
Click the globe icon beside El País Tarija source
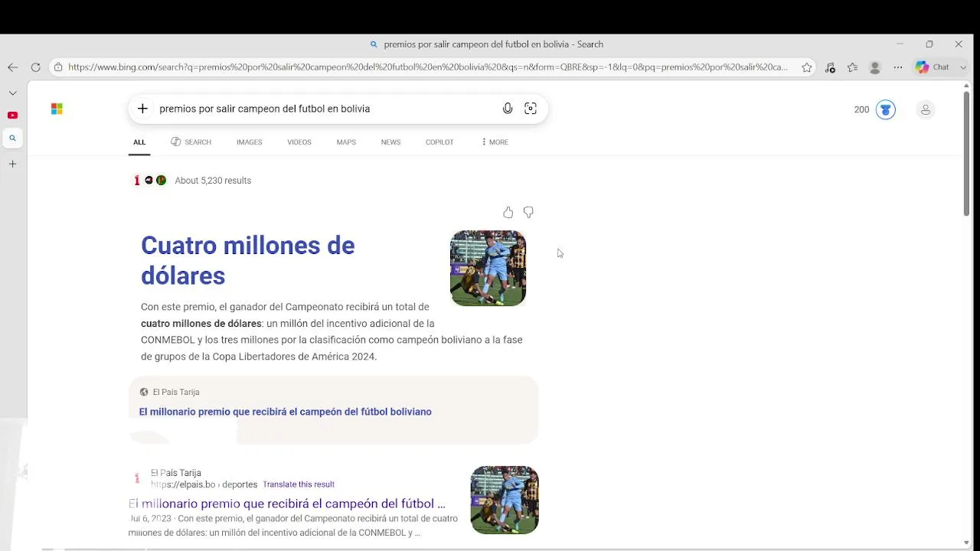click(x=144, y=392)
